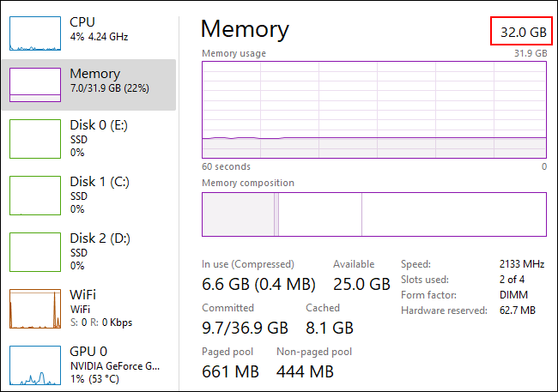The image size is (558, 392).
Task: Click the Memory usage graph area
Action: point(374,110)
